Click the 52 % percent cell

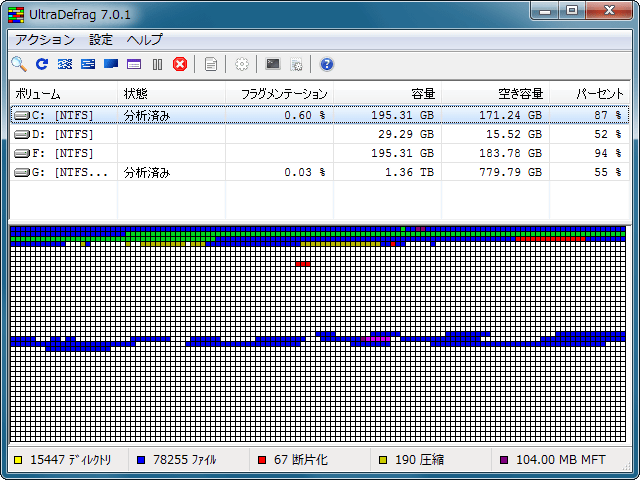608,134
